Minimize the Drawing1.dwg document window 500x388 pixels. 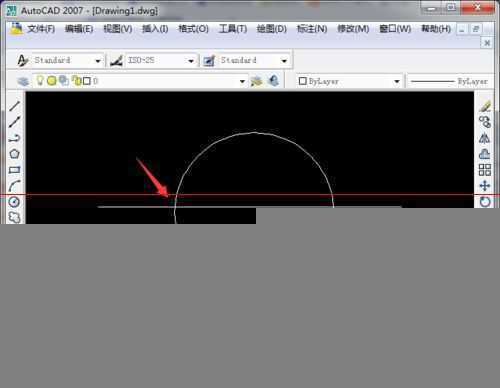click(x=462, y=29)
